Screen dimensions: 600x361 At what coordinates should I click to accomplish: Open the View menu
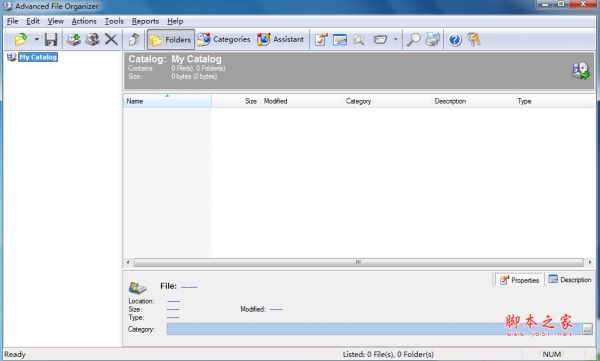[55, 21]
